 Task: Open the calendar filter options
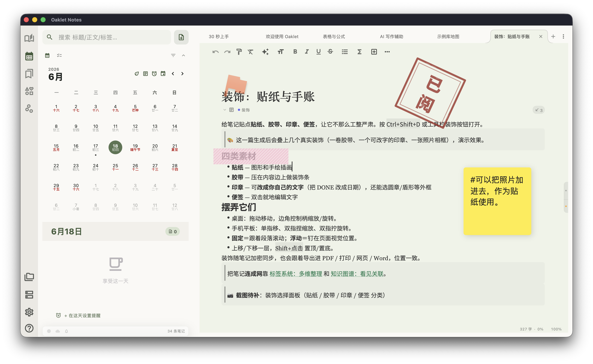(173, 55)
